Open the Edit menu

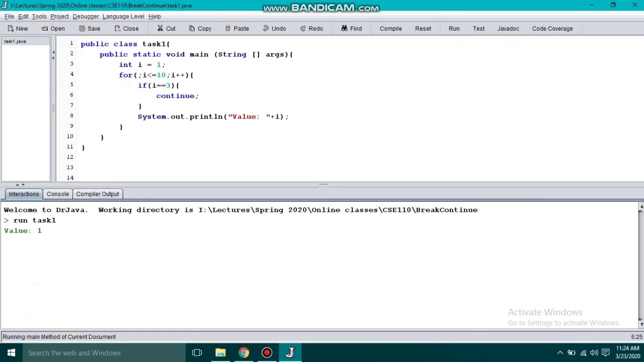coord(23,16)
